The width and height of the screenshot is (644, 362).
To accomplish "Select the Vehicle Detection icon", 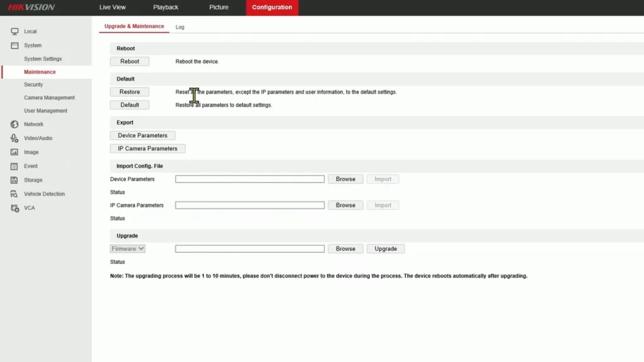I will tap(14, 194).
